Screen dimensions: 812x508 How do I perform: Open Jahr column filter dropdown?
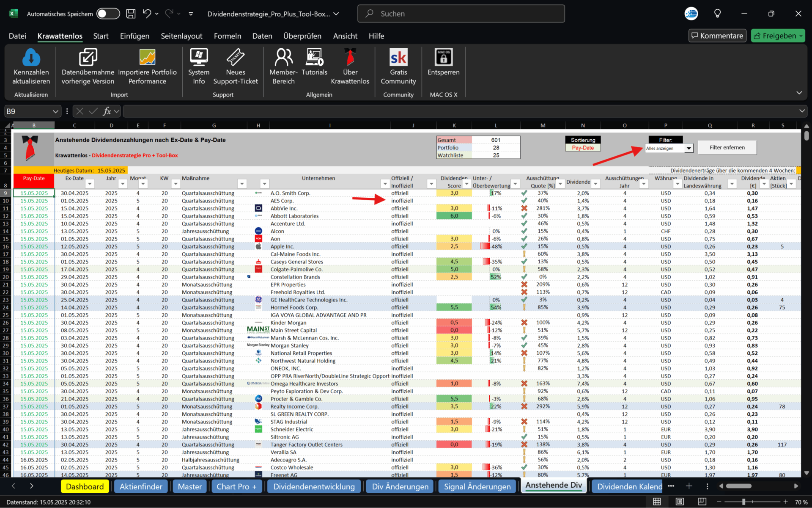coord(123,184)
